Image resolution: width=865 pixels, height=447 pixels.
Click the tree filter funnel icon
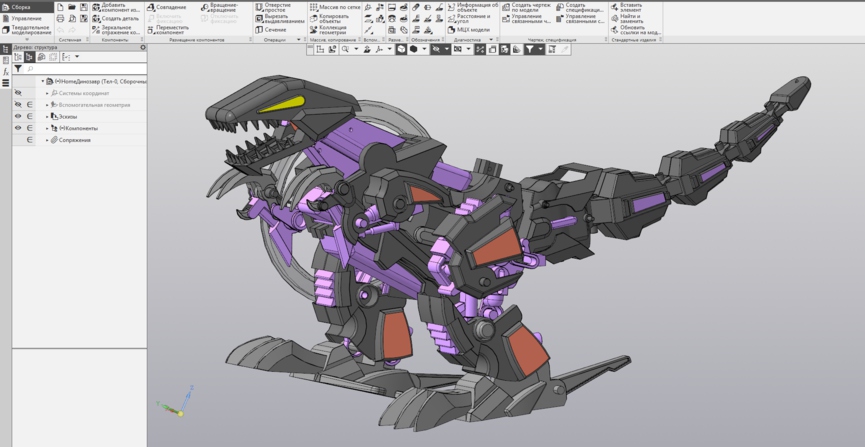coord(18,69)
